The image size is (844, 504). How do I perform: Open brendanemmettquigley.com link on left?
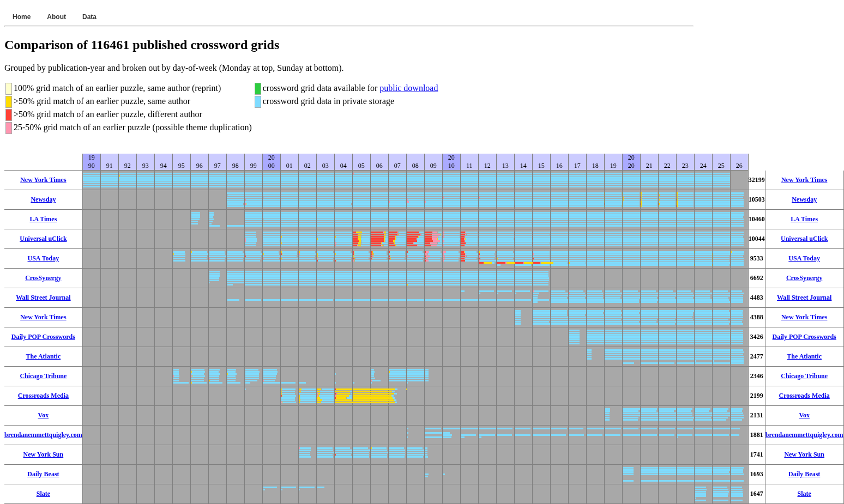pyautogui.click(x=43, y=435)
